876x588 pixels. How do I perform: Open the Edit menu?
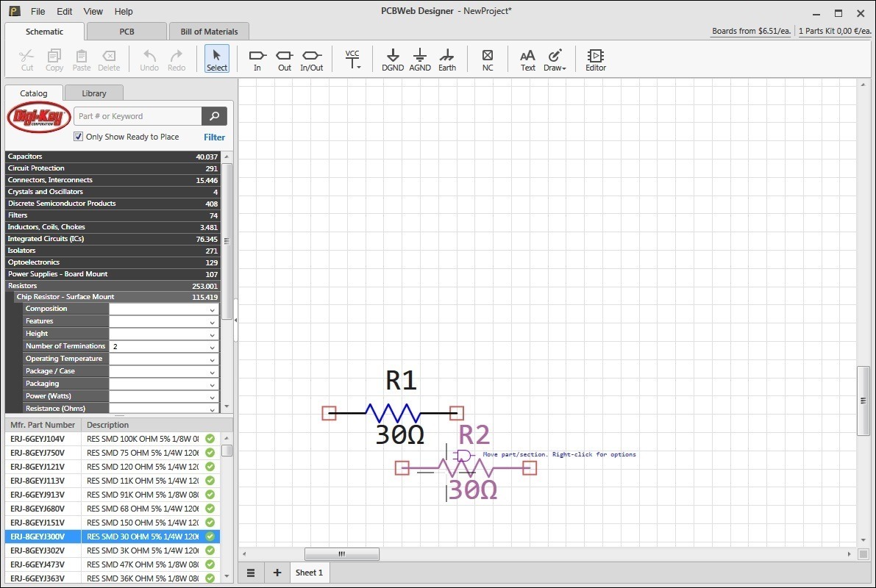point(64,11)
